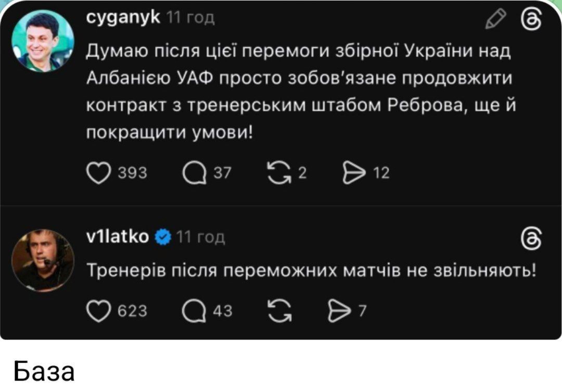Open cyganyk's profile picture
The height and width of the screenshot is (392, 562).
43,41
